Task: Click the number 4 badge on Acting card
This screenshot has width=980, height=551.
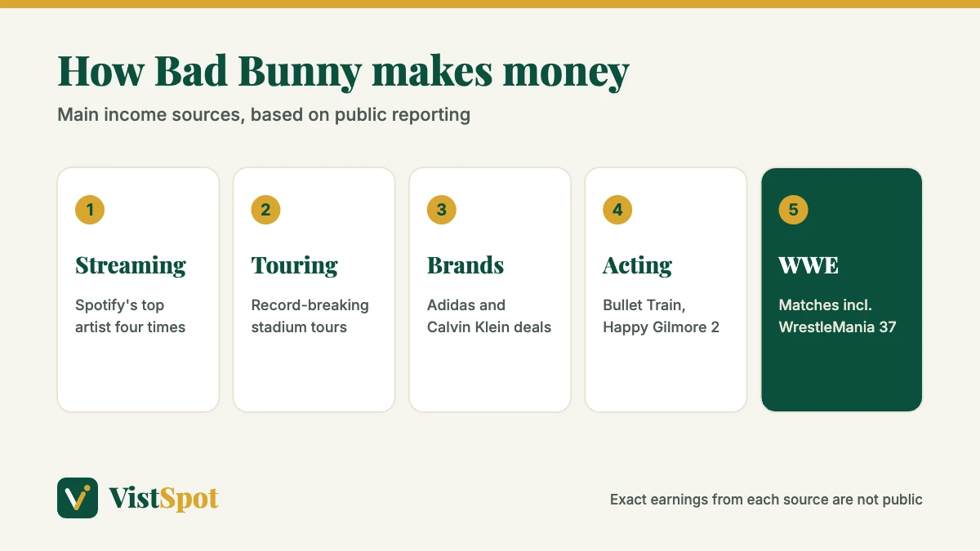Action: point(617,210)
